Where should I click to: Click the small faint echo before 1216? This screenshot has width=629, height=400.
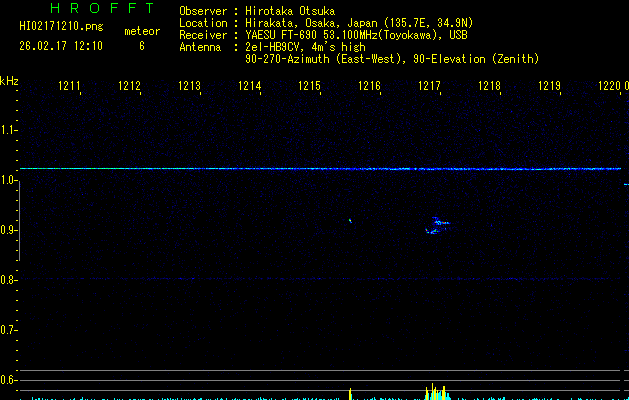pos(350,220)
